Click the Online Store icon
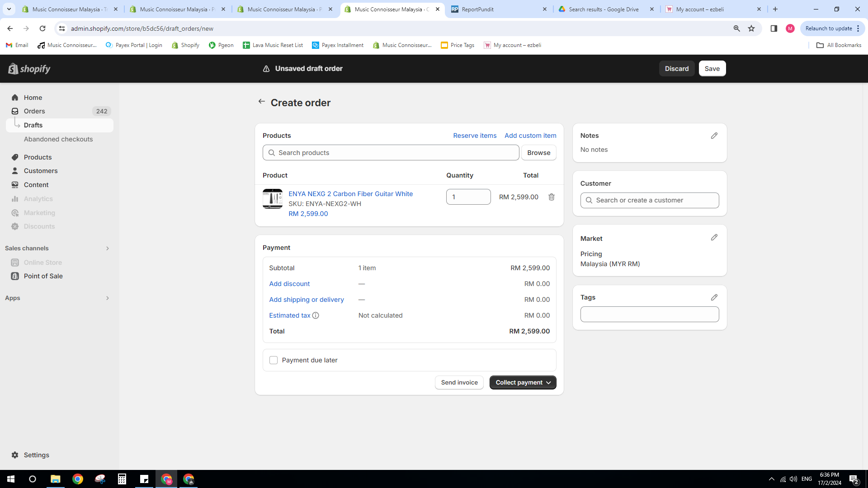 15,263
